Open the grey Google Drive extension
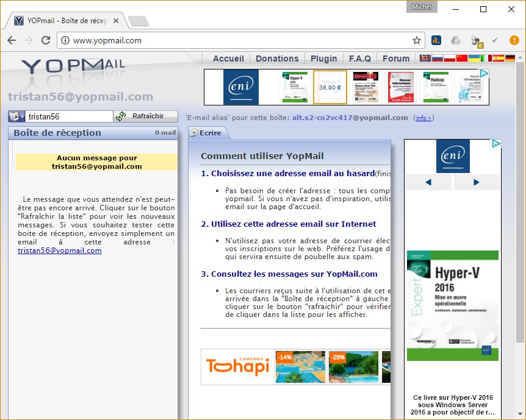Image resolution: width=526 pixels, height=420 pixels. point(456,41)
